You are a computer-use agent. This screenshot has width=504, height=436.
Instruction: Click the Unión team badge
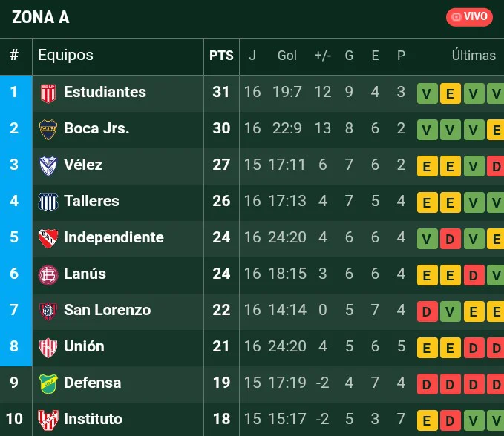[48, 347]
